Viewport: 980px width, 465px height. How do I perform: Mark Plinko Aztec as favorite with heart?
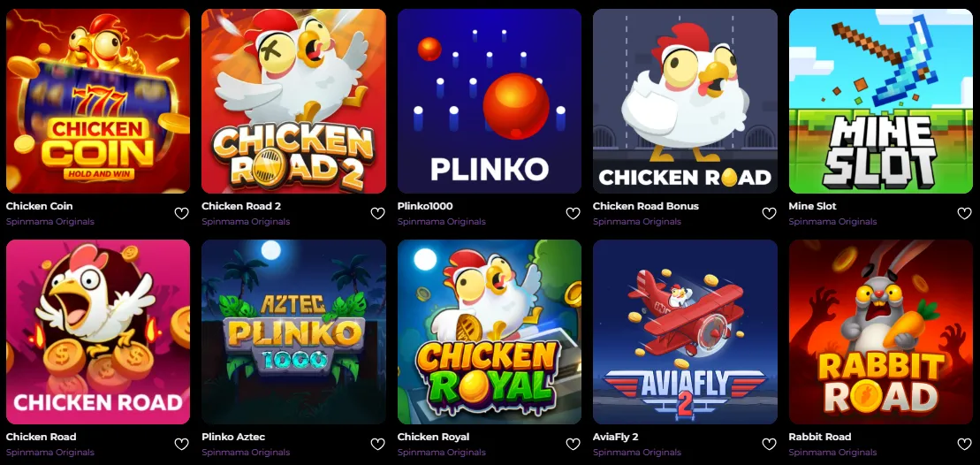click(377, 445)
